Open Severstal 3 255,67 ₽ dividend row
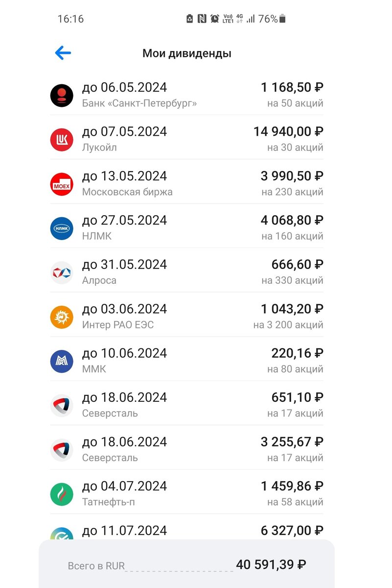The height and width of the screenshot is (588, 392). point(186,449)
